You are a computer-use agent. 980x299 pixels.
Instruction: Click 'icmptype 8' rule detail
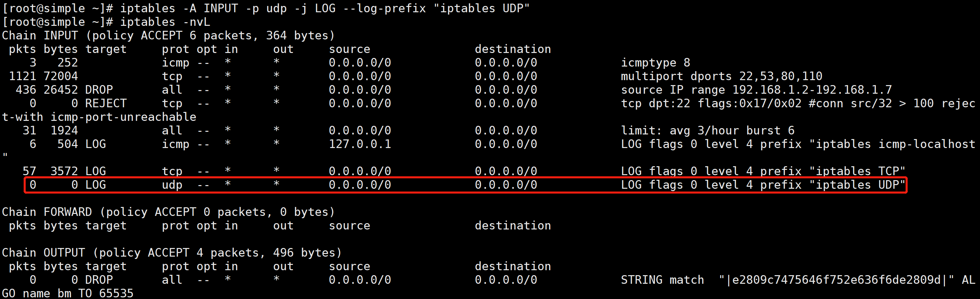[656, 63]
